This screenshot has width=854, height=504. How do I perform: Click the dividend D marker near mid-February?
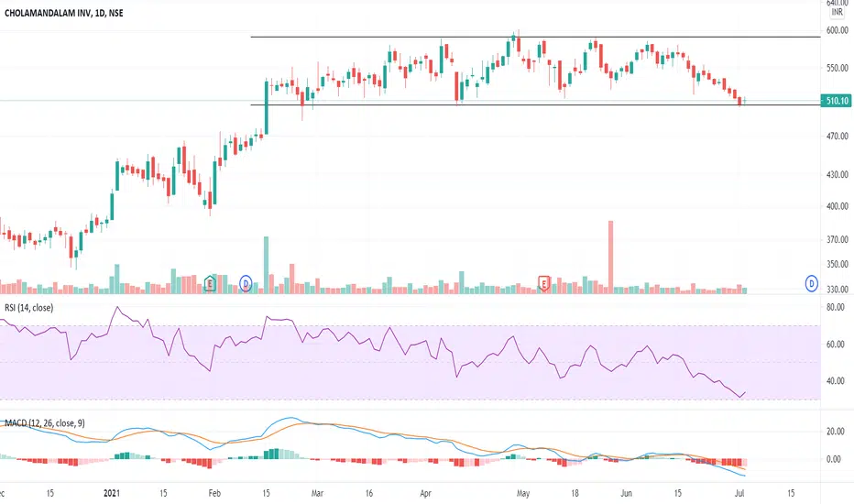point(246,283)
